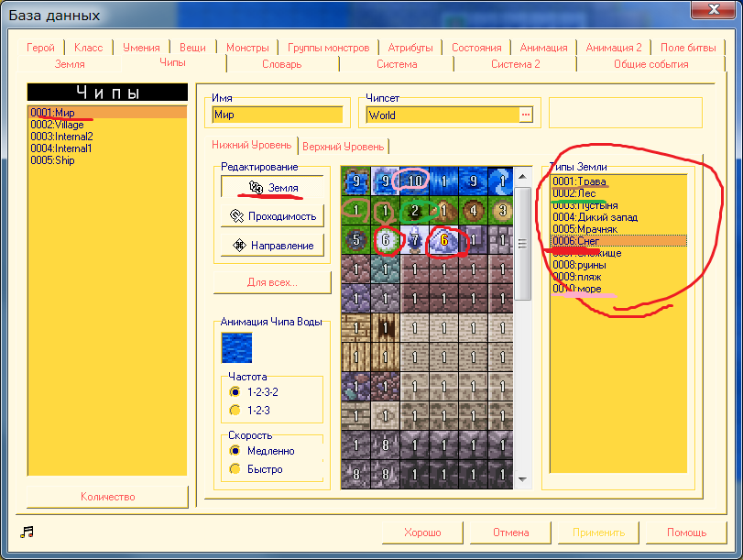
Task: Set frequency to 1-2-3-2
Action: click(235, 391)
